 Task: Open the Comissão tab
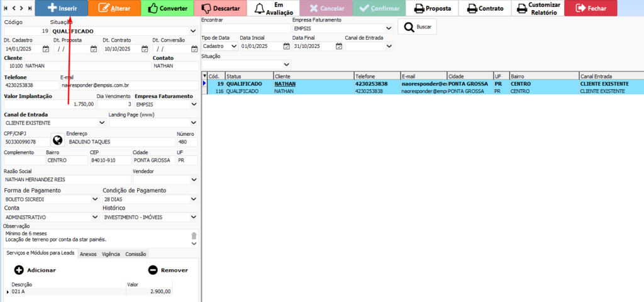point(136,254)
